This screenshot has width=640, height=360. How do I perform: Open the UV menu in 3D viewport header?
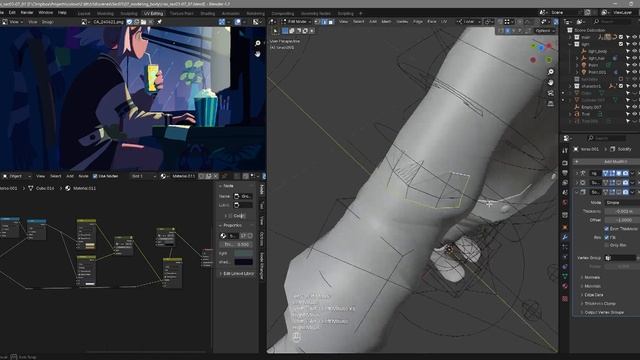click(x=444, y=22)
